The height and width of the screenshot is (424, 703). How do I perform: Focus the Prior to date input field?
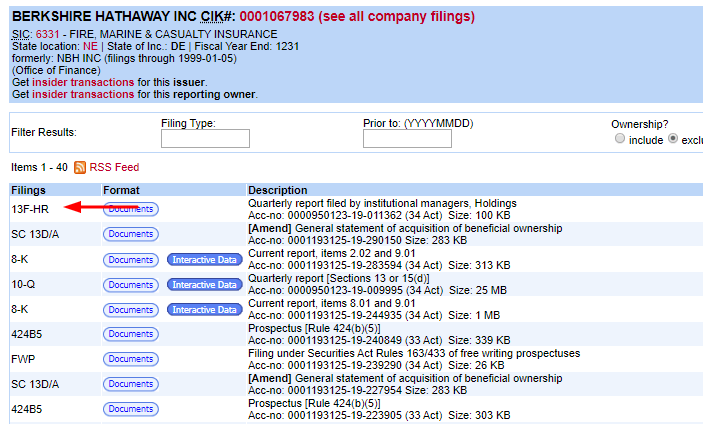[x=407, y=138]
